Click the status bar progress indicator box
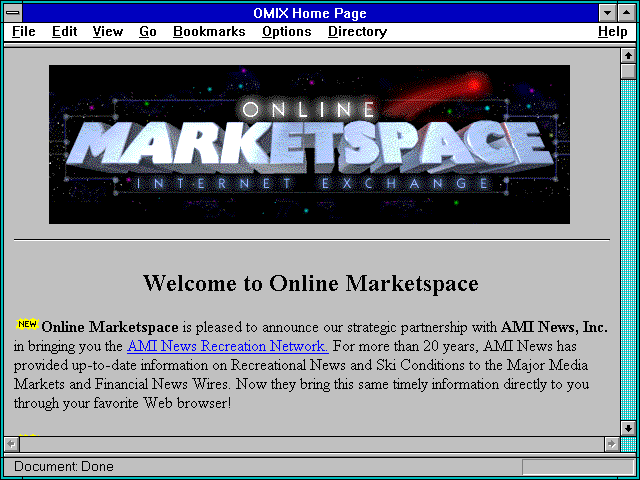This screenshot has width=640, height=480. coord(578,467)
